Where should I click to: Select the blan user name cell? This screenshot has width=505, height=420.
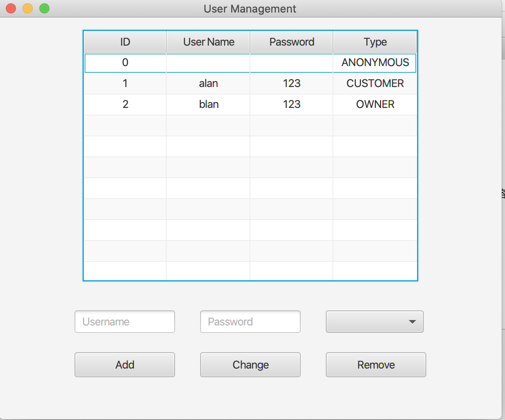209,104
